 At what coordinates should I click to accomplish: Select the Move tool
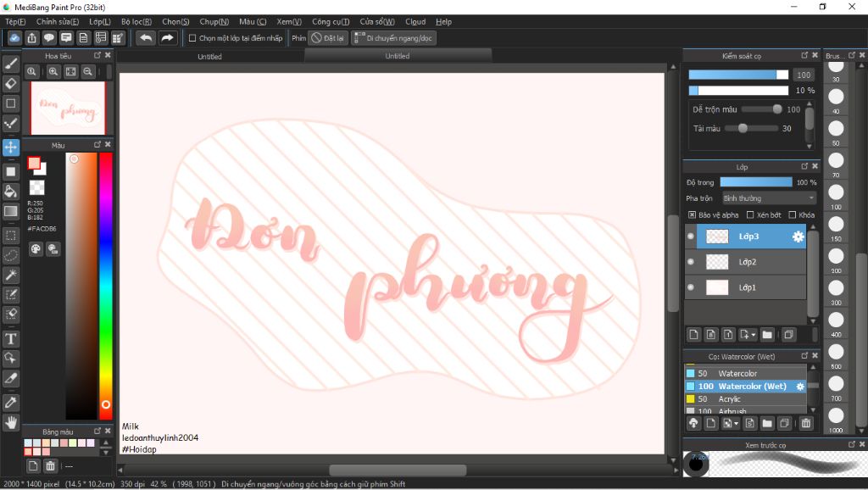point(10,148)
